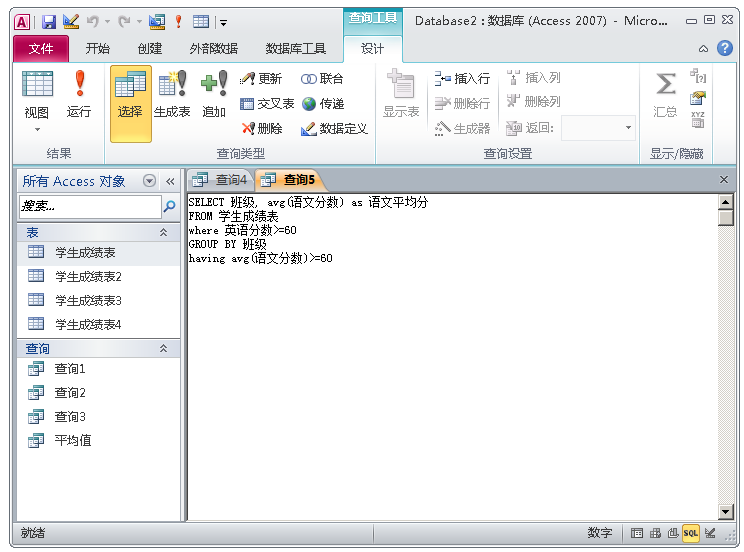Switch to the 开始 ribbon tab
Screen dimensions: 744x552
98,48
